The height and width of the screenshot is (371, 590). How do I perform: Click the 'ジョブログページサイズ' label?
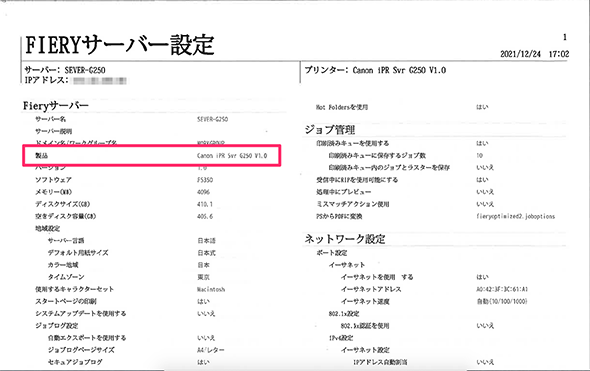[x=81, y=350]
